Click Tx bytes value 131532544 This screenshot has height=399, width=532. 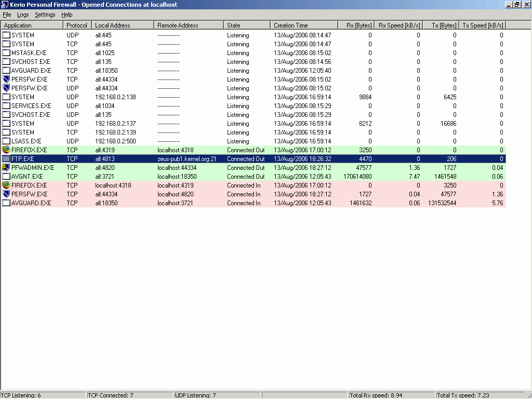tap(442, 203)
